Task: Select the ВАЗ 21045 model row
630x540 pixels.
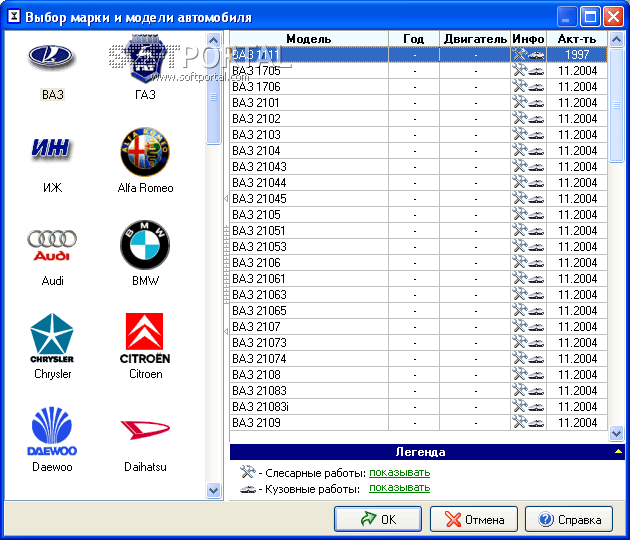Action: [418, 199]
